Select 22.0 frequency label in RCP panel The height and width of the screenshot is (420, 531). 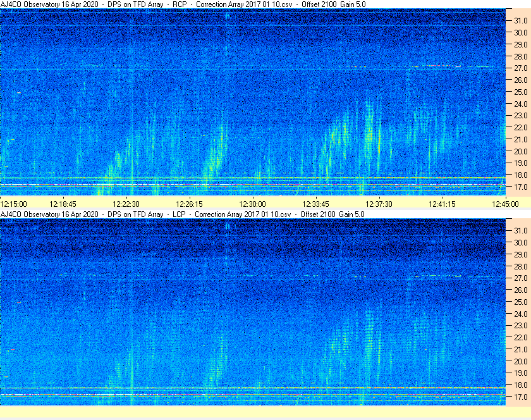point(520,128)
